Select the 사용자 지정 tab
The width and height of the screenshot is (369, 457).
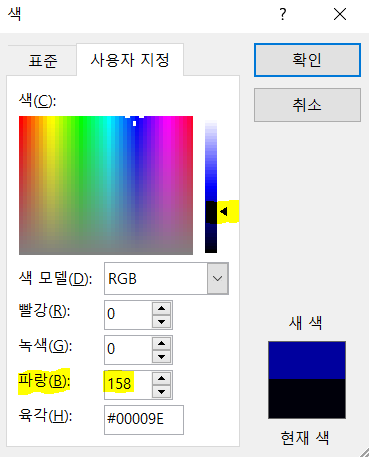(x=130, y=60)
